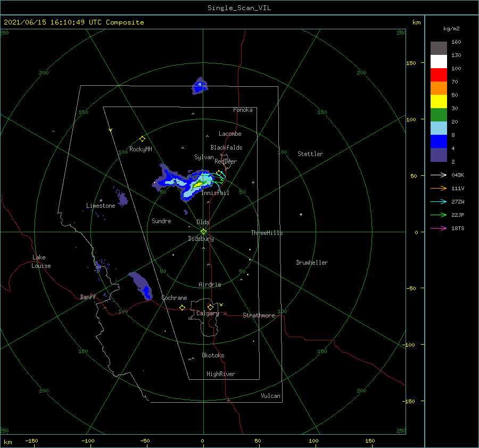Click the Okotoks town label
The image size is (479, 448).
[x=213, y=355]
